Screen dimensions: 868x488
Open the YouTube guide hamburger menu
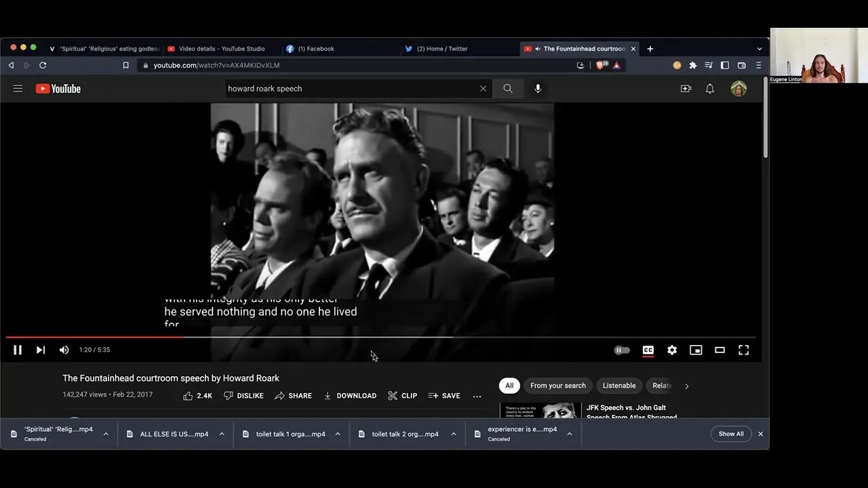[18, 88]
